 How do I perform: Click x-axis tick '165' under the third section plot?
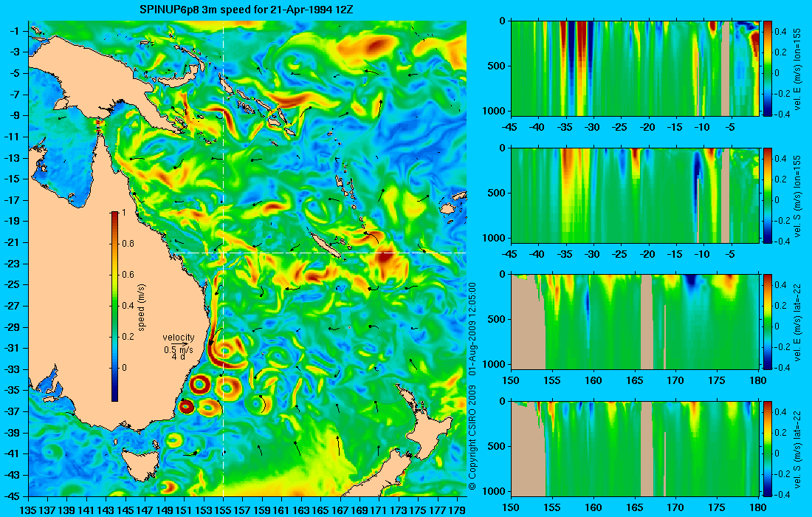click(x=635, y=381)
